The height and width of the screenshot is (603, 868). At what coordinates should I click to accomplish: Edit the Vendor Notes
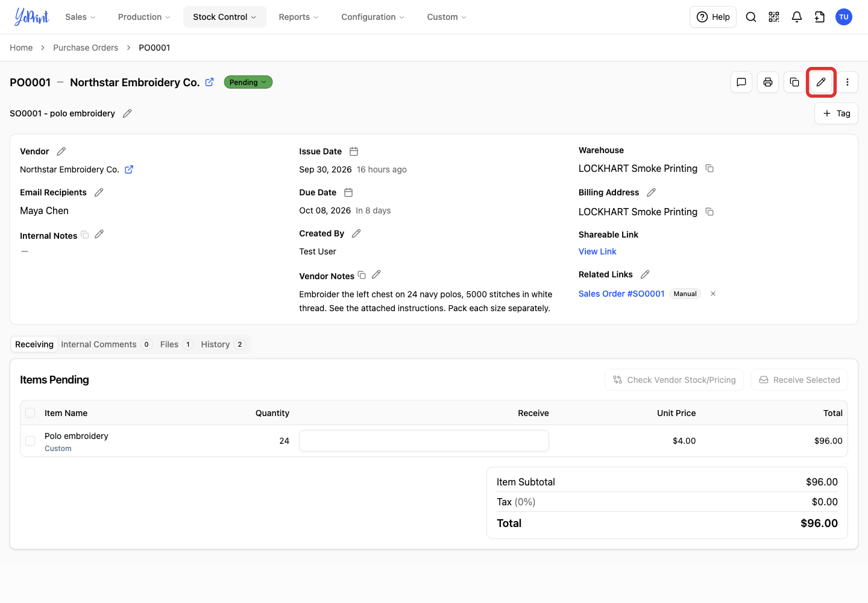(376, 274)
